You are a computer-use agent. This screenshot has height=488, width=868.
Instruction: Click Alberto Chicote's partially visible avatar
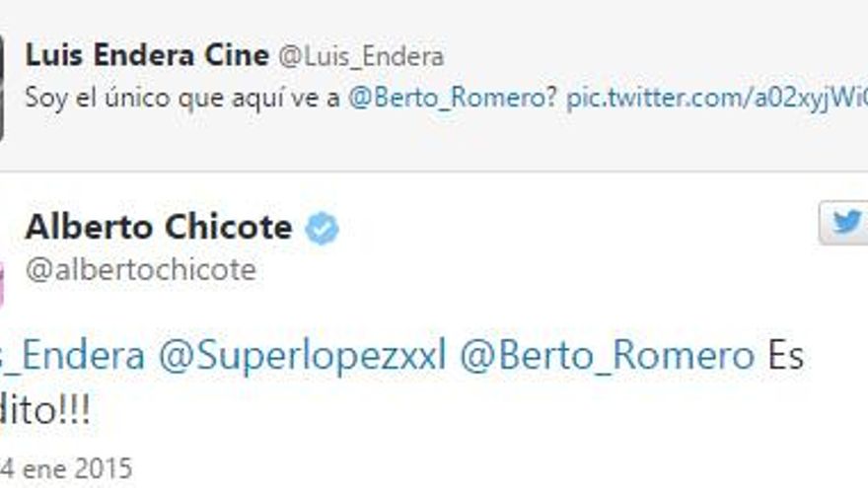tap(2, 282)
